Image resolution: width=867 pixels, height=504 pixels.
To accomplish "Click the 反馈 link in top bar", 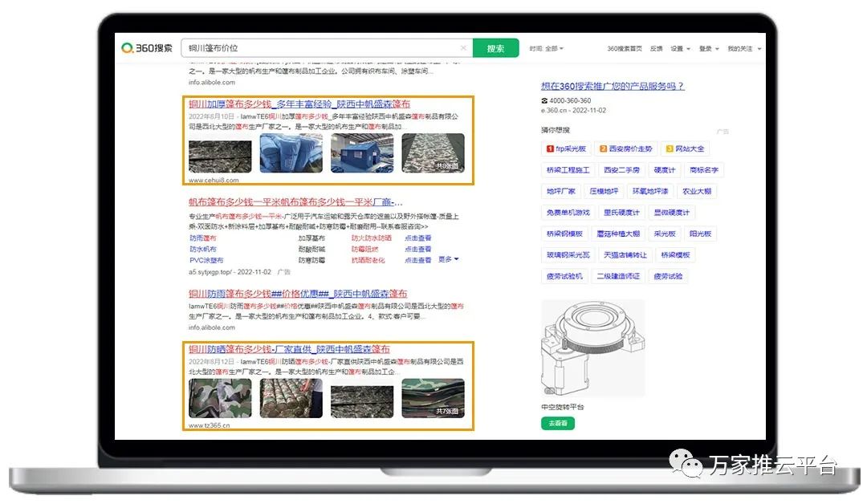I will tap(656, 49).
